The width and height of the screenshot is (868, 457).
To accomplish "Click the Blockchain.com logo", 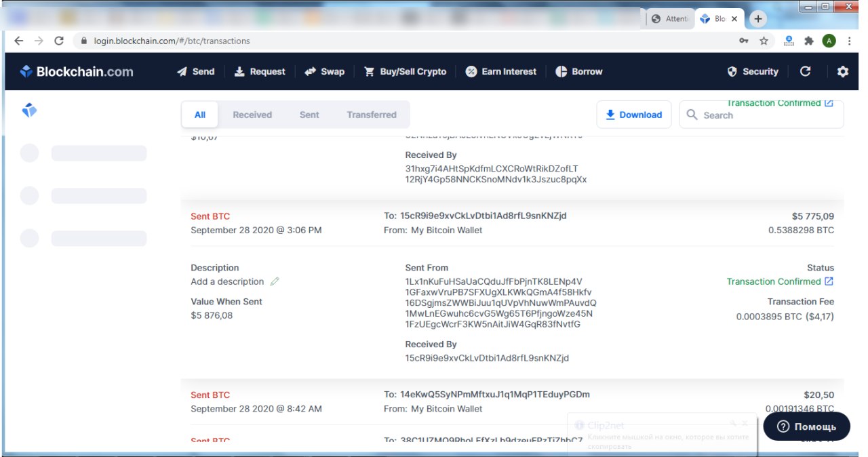I will (x=77, y=72).
